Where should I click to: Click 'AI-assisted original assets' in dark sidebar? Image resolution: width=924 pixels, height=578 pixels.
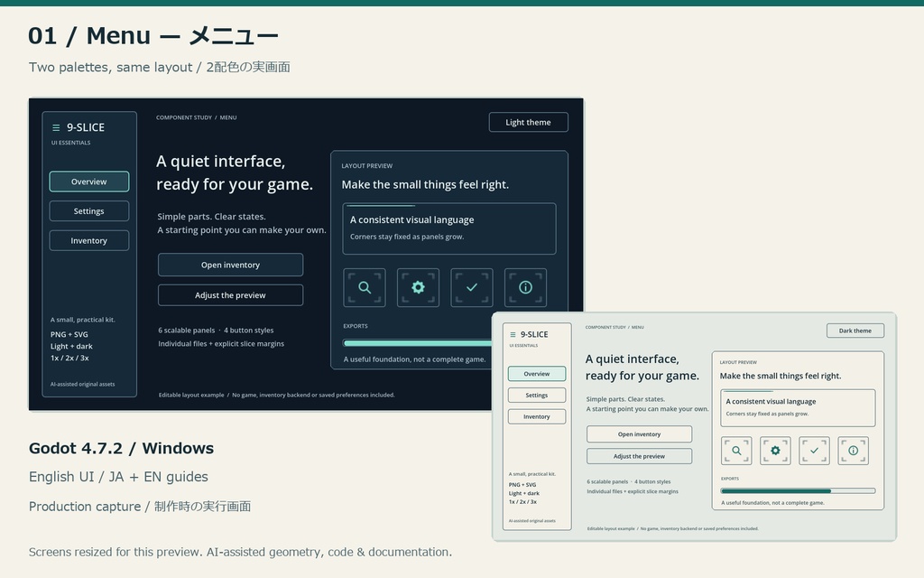pyautogui.click(x=82, y=384)
